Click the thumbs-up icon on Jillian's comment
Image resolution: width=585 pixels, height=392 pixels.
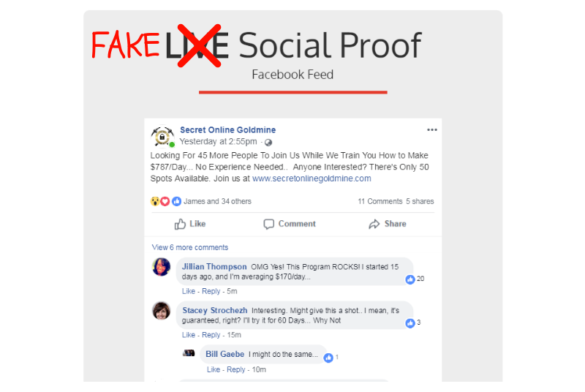click(x=410, y=279)
